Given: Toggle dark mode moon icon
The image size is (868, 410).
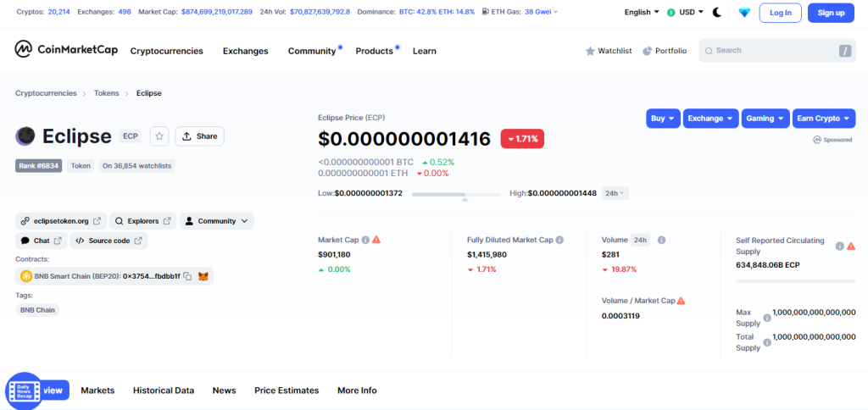Looking at the screenshot, I should 717,12.
